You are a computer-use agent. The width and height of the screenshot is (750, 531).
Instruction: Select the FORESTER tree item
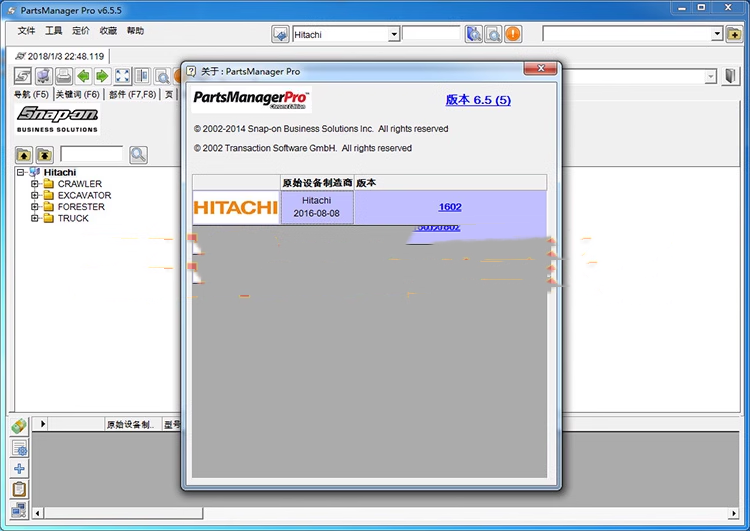pos(81,207)
